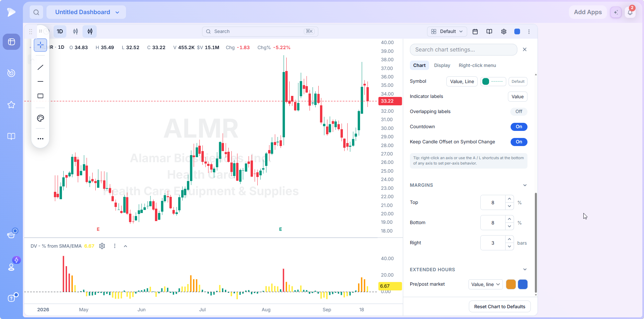Open the dashboards sidebar icon
The height and width of the screenshot is (319, 644).
[11, 42]
